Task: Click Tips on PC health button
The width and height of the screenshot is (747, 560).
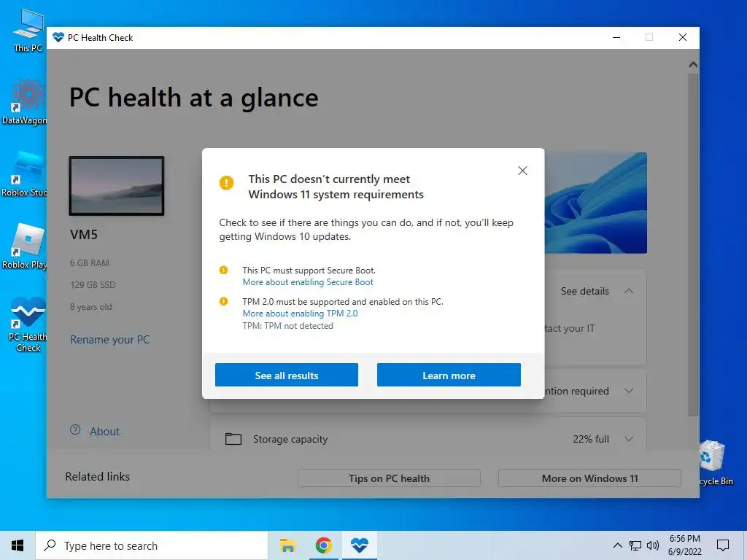Action: click(x=389, y=478)
